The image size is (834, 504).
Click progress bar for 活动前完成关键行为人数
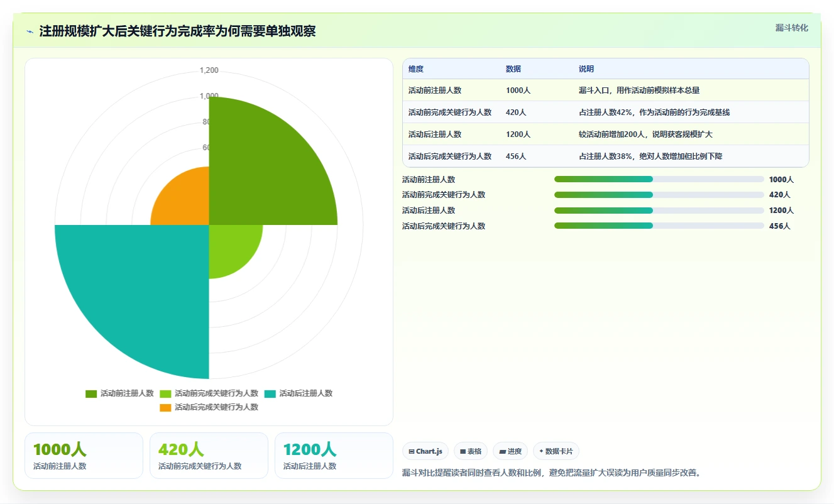(659, 195)
